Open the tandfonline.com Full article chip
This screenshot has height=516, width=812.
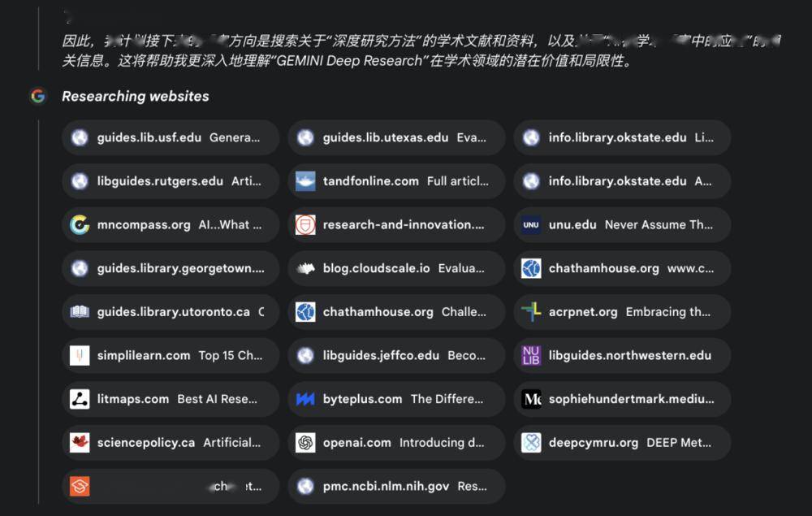click(396, 181)
